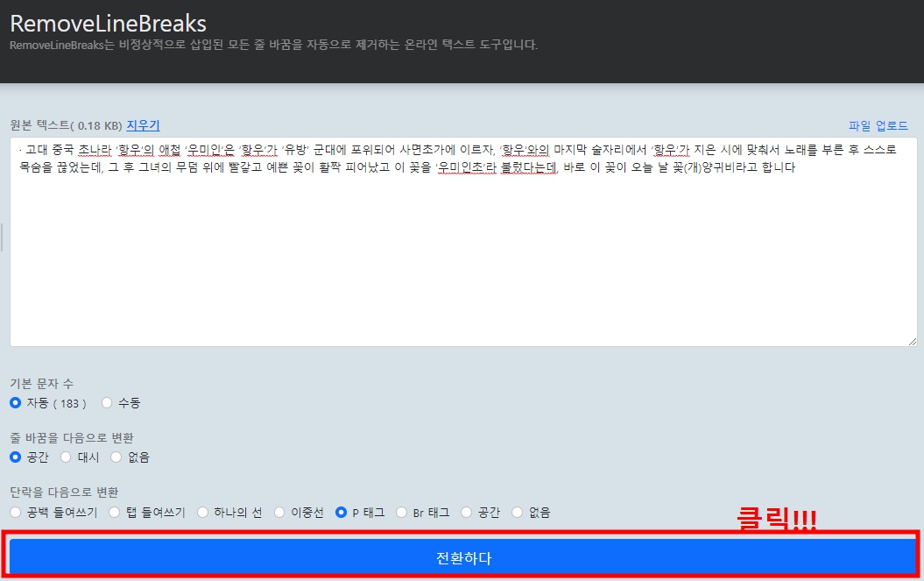Click the blue 전환하다 convert button
Viewport: 924px width, 581px height.
tap(462, 556)
